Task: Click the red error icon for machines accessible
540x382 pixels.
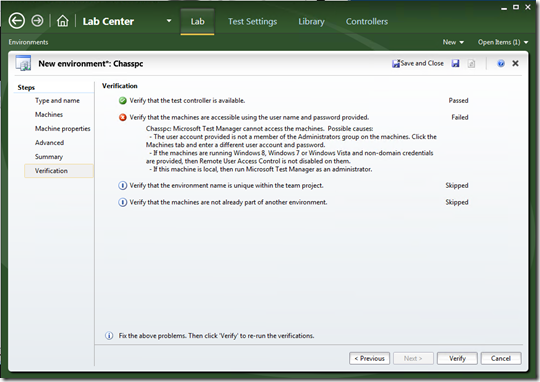Action: tap(123, 117)
